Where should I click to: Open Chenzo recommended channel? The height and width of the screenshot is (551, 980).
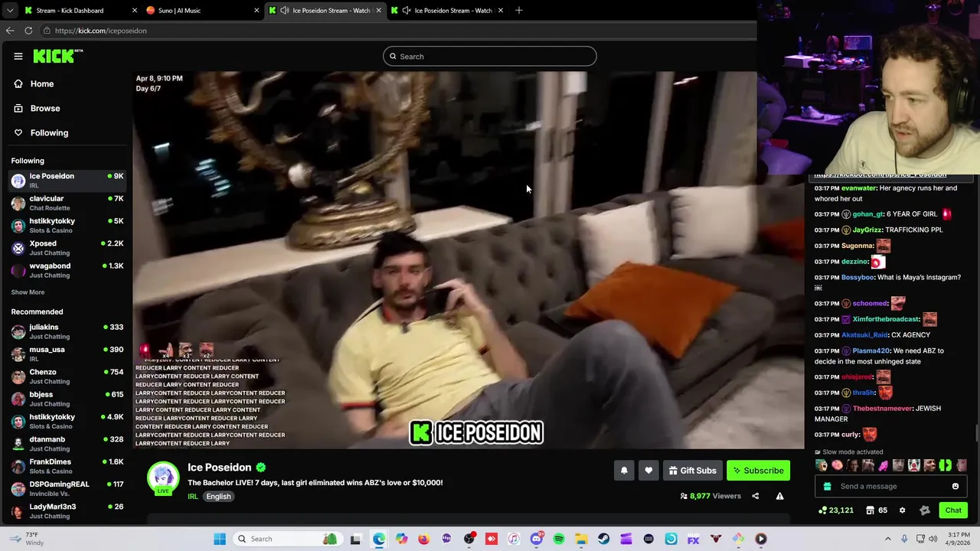tap(67, 377)
